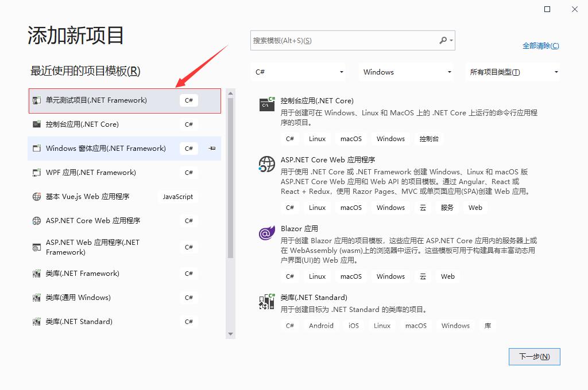The height and width of the screenshot is (390, 588).
Task: Select ASP.NET Core Web 应用程序 result title
Action: [328, 160]
